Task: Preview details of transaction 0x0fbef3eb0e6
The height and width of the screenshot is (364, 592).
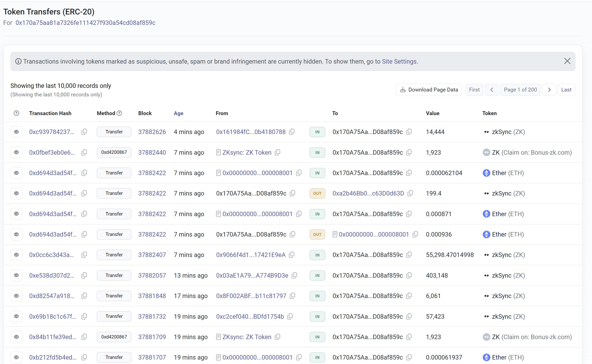Action: (16, 152)
